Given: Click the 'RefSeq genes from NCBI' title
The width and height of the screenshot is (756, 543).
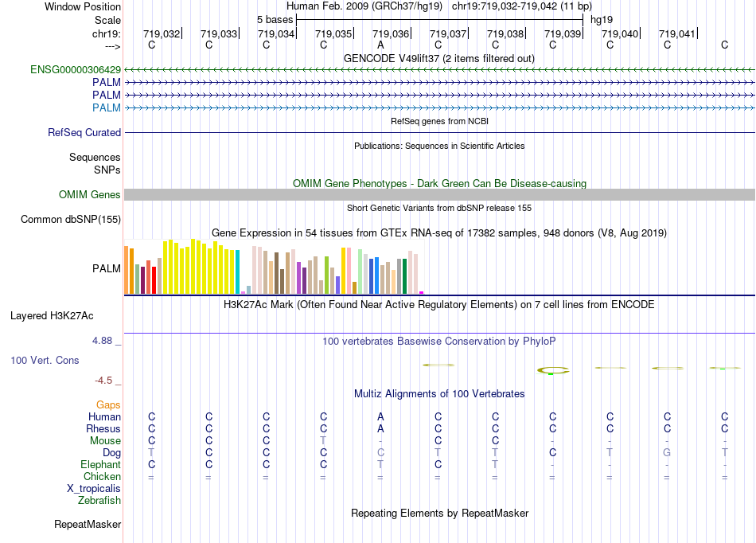Looking at the screenshot, I should click(x=440, y=121).
